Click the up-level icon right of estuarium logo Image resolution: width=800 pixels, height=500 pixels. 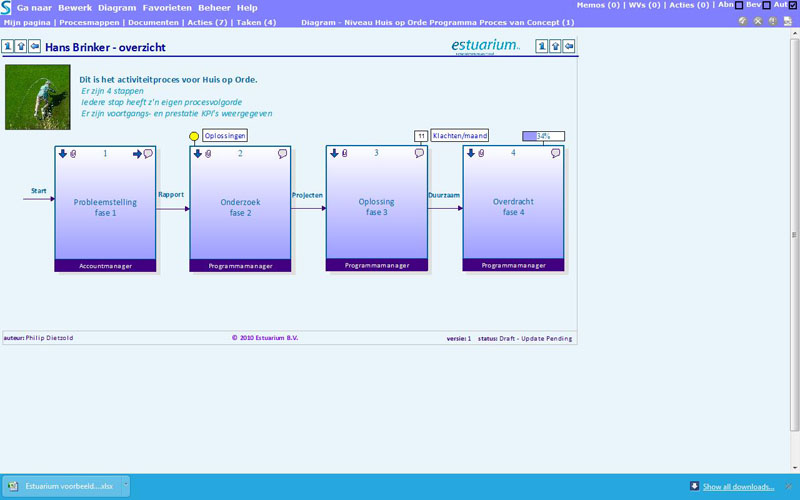556,46
